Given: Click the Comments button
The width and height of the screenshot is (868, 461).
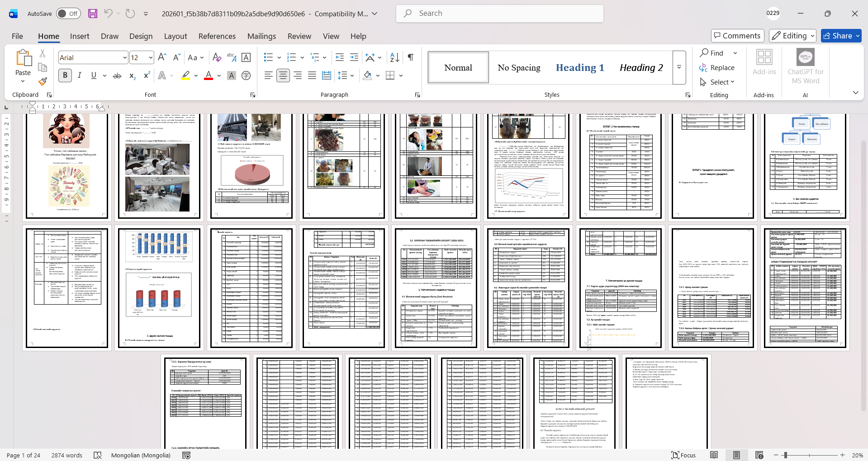Looking at the screenshot, I should (x=737, y=36).
